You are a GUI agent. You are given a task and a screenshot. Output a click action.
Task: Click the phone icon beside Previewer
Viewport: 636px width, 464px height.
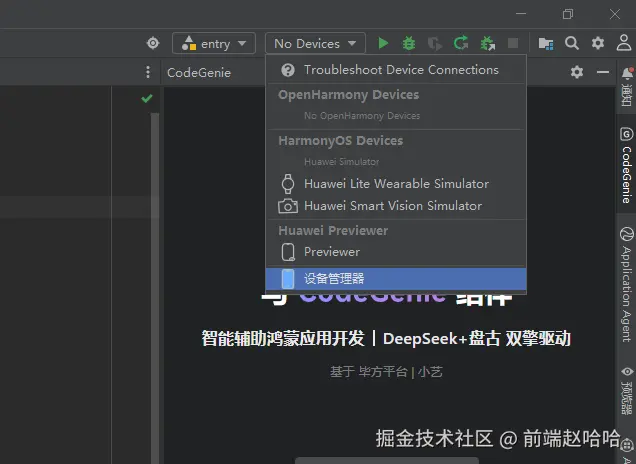point(288,252)
